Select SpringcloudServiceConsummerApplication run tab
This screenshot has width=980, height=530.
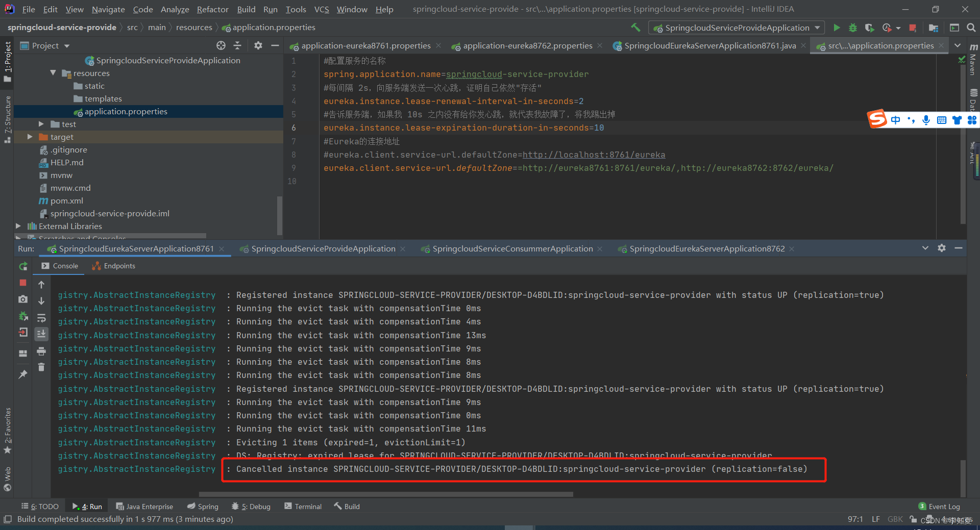[x=512, y=248]
